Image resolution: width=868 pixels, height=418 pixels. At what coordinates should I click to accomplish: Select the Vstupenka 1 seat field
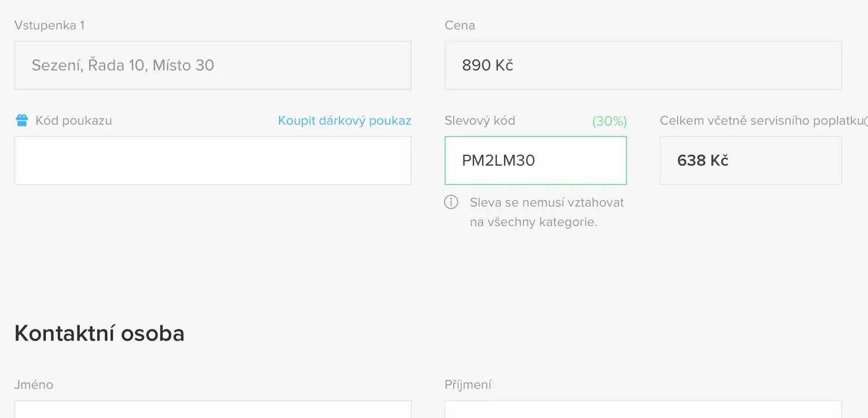click(212, 65)
